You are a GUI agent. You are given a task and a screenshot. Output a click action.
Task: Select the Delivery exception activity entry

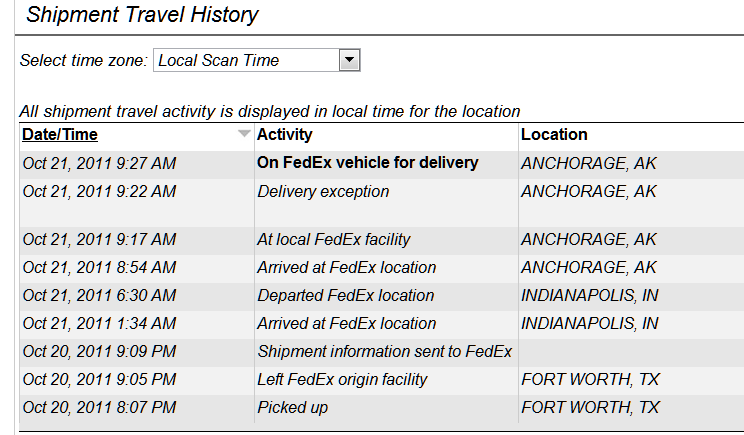point(323,192)
